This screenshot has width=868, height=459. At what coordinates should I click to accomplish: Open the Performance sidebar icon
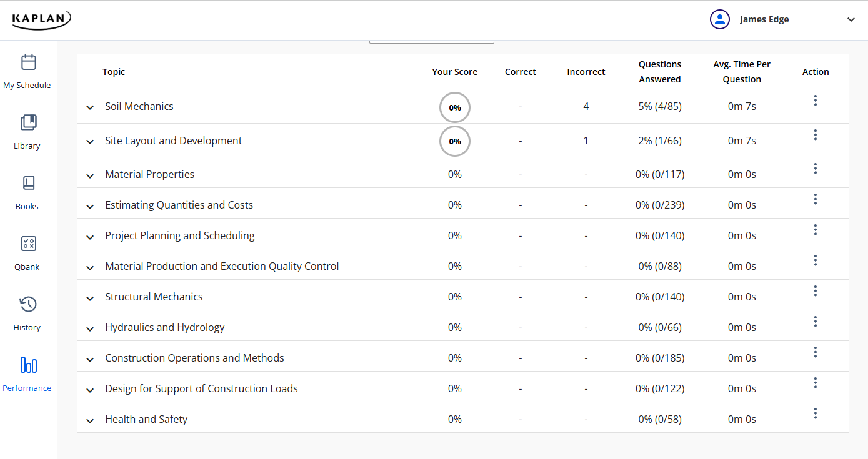click(28, 365)
